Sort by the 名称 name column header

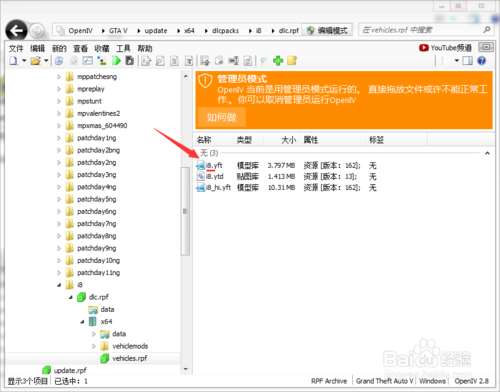(204, 140)
